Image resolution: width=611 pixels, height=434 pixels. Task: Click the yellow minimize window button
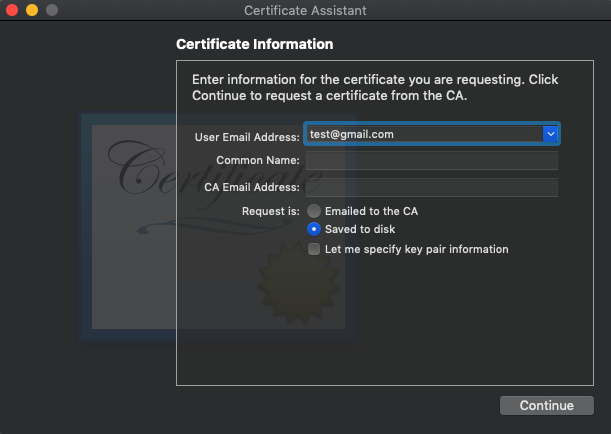pyautogui.click(x=31, y=10)
